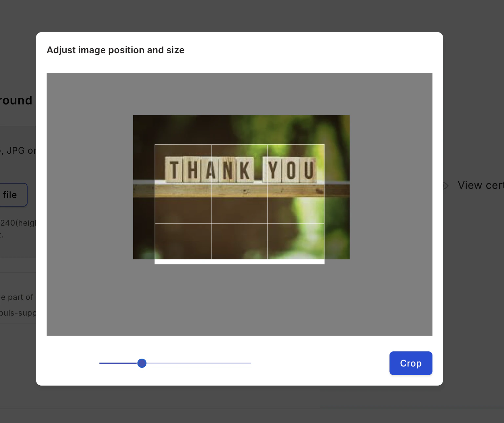Click the arrow icon beside View cert
Image resolution: width=504 pixels, height=423 pixels.
[x=445, y=186]
